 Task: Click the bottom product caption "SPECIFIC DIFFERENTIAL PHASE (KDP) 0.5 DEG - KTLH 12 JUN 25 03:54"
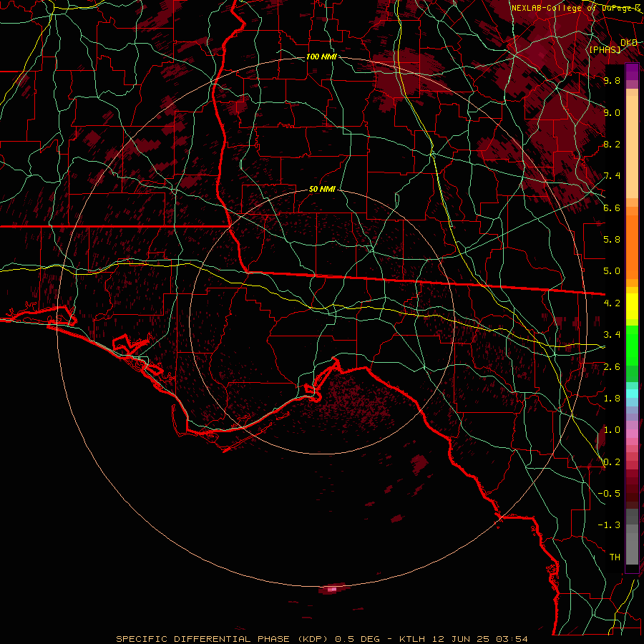click(x=321, y=639)
